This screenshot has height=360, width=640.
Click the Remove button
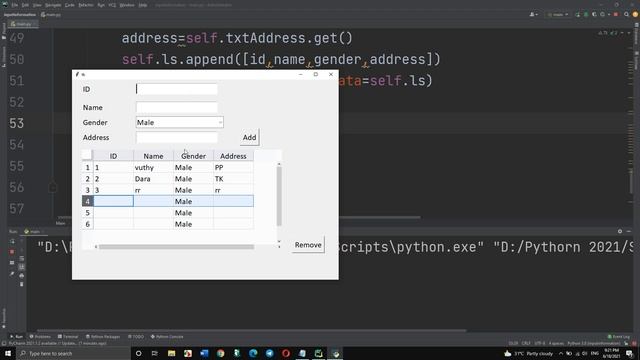(x=308, y=245)
